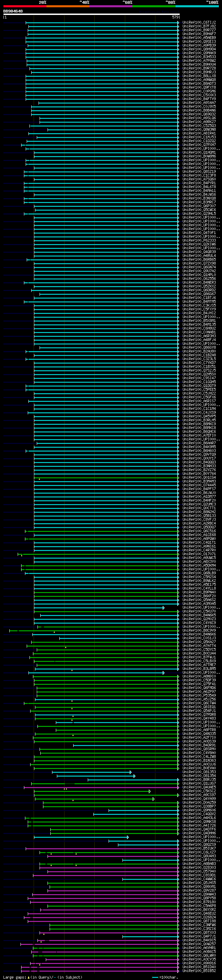Click the cyan ~100% identity legend segment

tap(197, 6)
